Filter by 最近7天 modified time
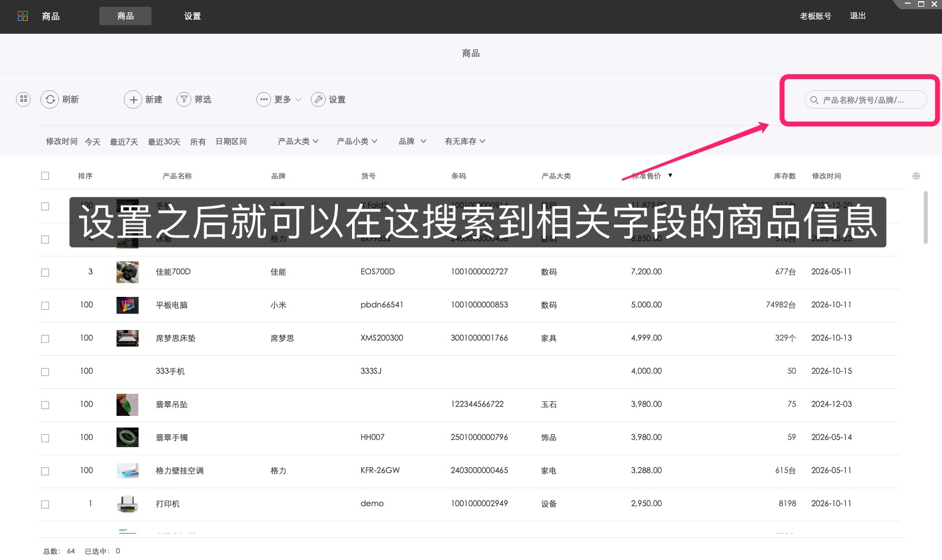Viewport: 942px width, 560px height. click(124, 142)
